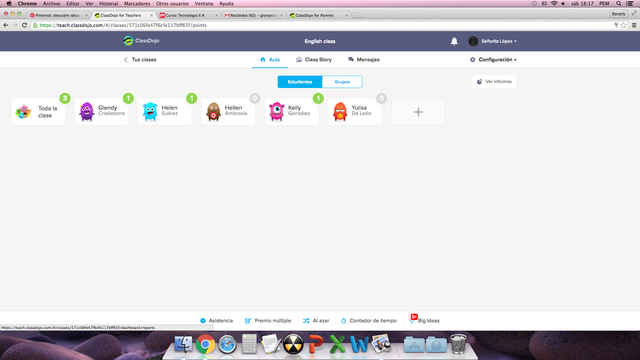
Task: Switch to the Aula tab
Action: tap(270, 60)
